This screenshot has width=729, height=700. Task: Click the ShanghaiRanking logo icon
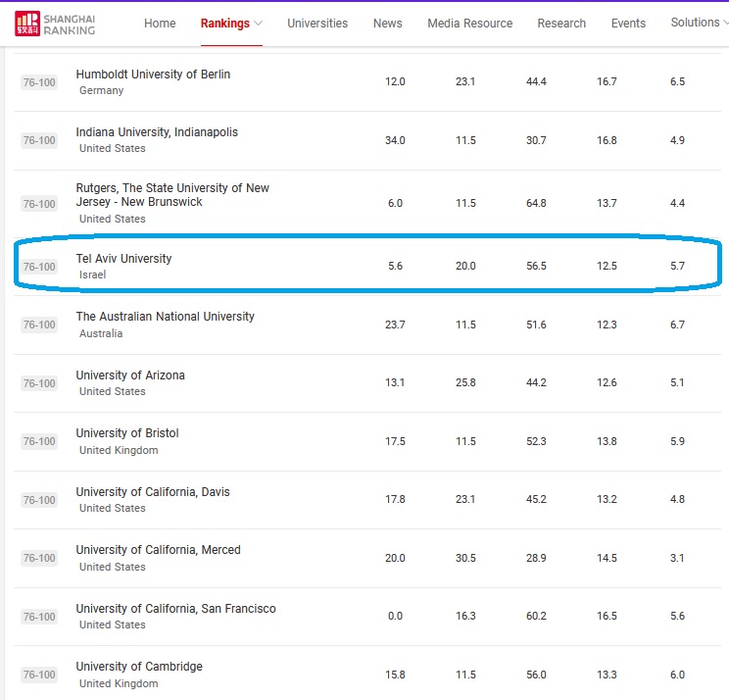tap(27, 24)
